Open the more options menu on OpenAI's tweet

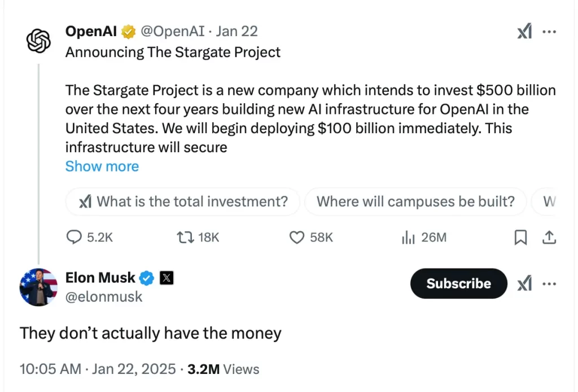pos(549,32)
